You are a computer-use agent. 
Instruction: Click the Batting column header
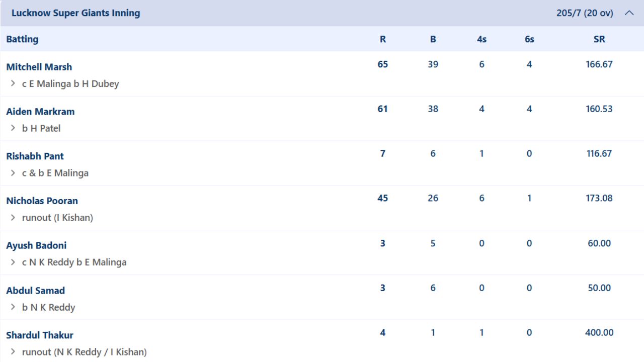point(22,39)
